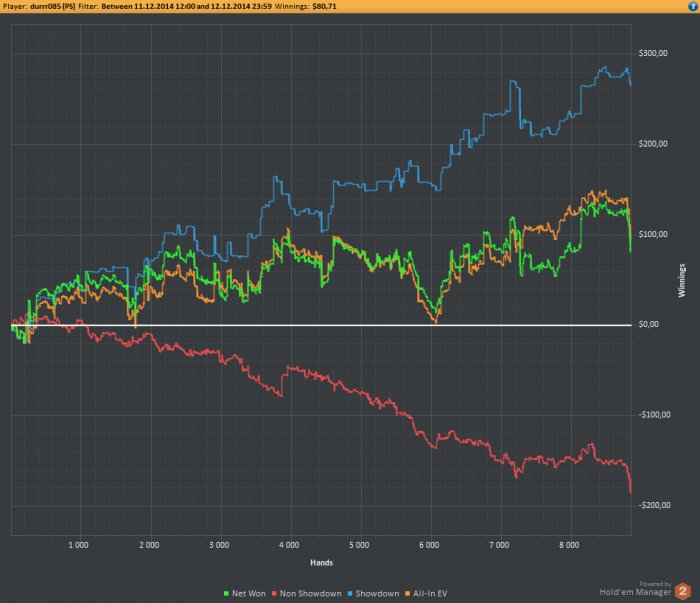Click the 4 000 hands axis tick label
The width and height of the screenshot is (700, 603).
289,545
